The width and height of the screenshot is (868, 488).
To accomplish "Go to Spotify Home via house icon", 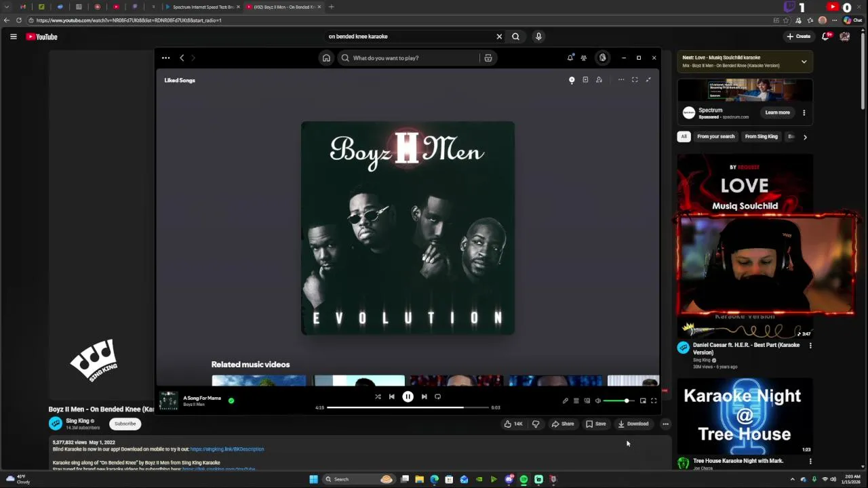I will [x=326, y=58].
